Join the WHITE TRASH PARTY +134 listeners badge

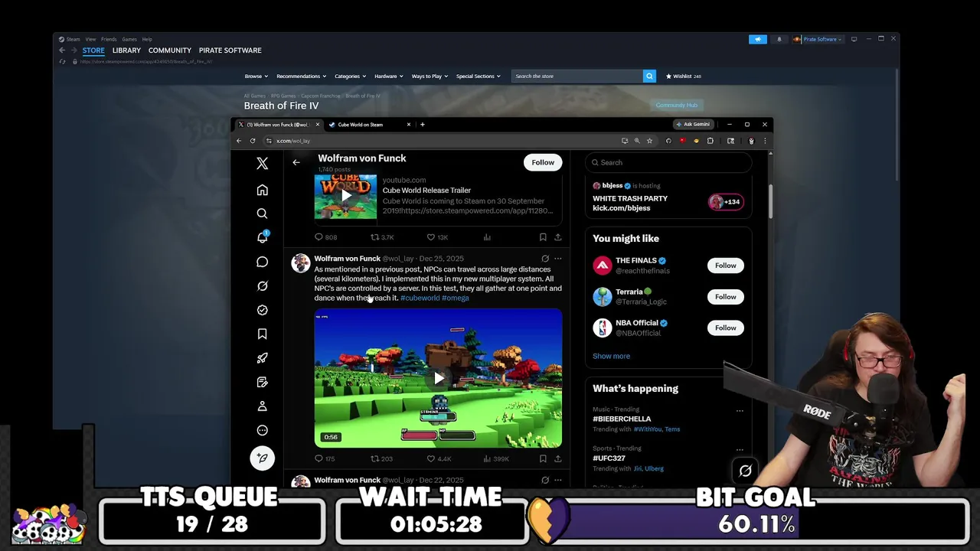point(725,202)
